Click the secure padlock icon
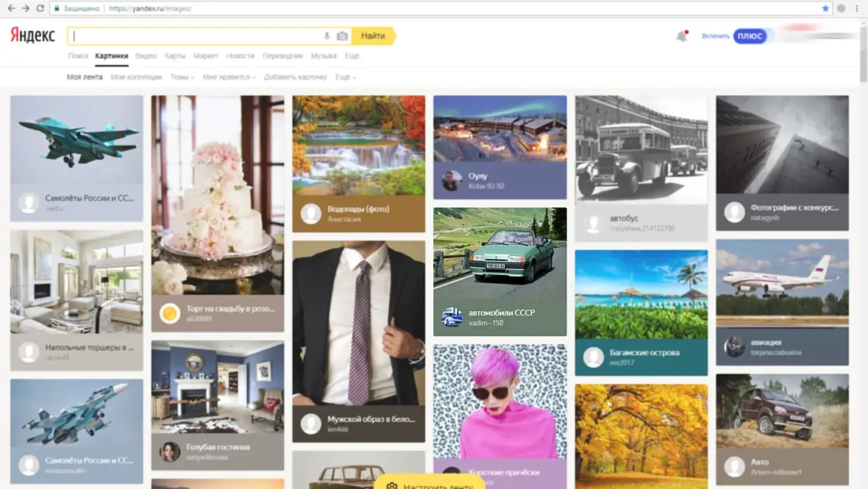Image resolution: width=868 pixels, height=489 pixels. click(57, 8)
